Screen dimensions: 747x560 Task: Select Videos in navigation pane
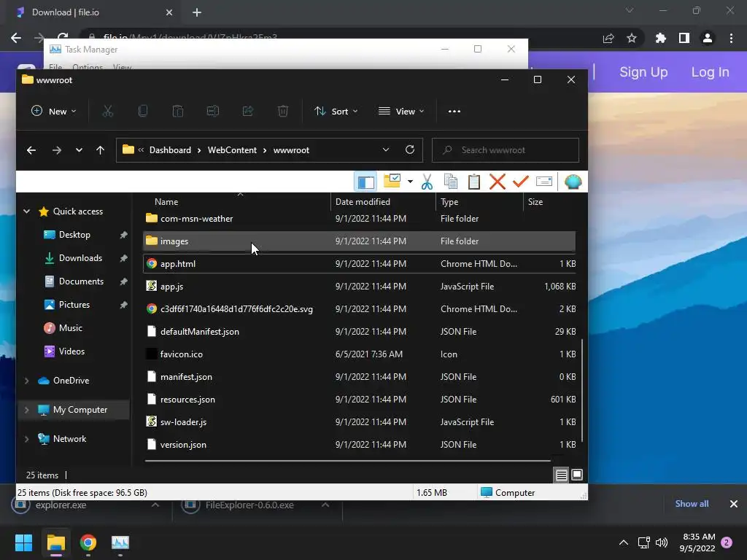point(71,351)
